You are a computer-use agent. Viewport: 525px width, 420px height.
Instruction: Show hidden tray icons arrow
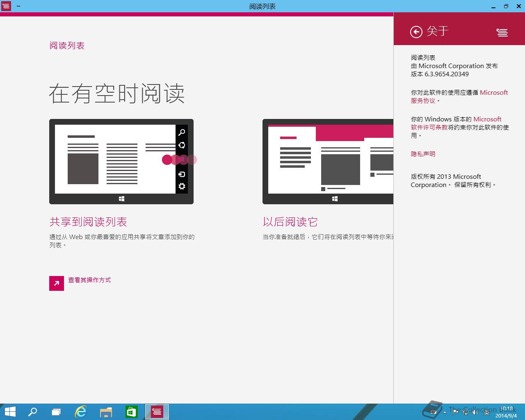(x=445, y=412)
